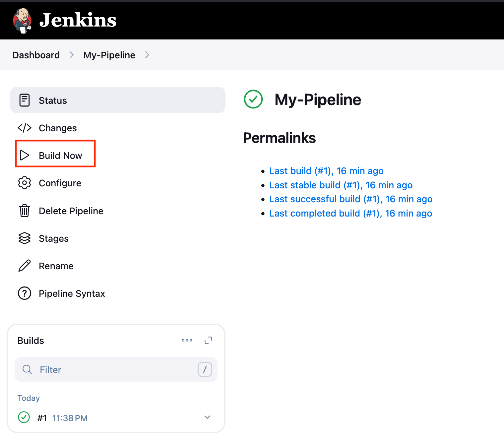The width and height of the screenshot is (504, 447).
Task: Expand the Builds panel to full view
Action: tap(208, 340)
